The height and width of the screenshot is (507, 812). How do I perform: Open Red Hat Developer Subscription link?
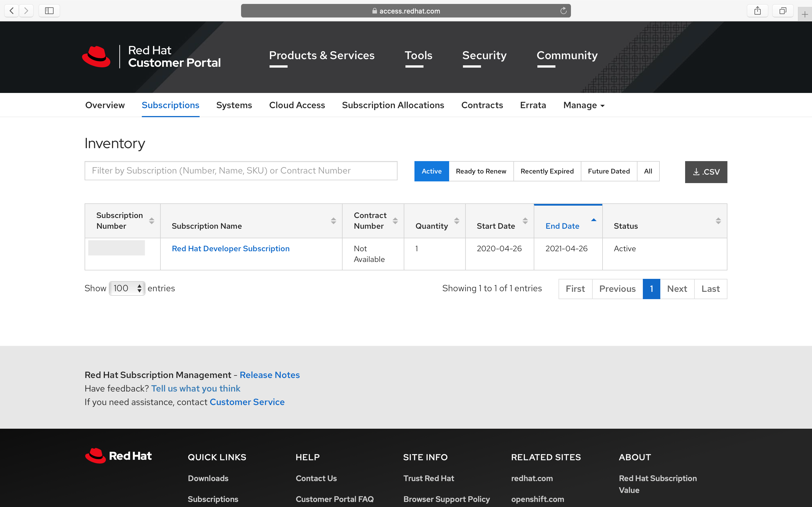[x=231, y=248]
